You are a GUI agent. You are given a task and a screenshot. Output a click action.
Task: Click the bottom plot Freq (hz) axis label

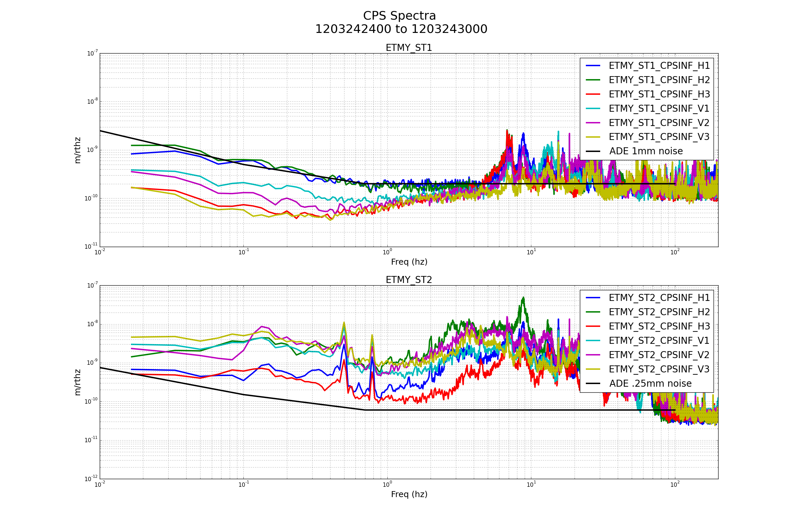[409, 494]
